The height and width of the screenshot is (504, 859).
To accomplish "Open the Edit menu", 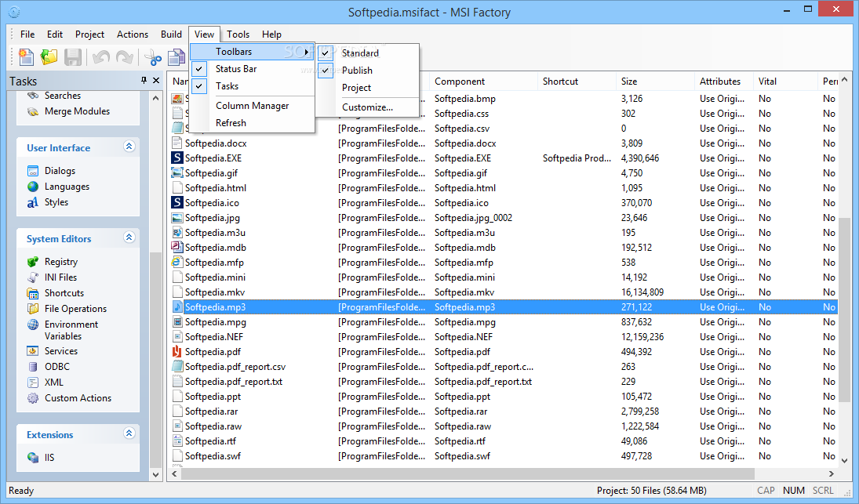I will 55,34.
